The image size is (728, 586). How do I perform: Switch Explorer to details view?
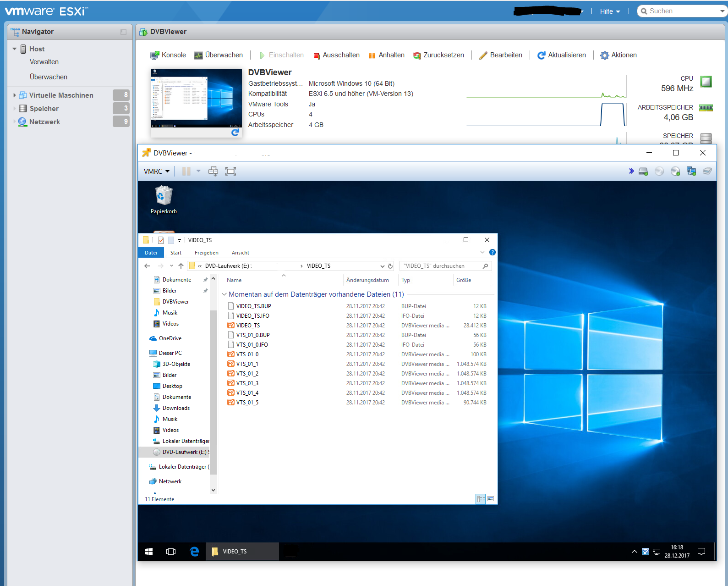481,499
